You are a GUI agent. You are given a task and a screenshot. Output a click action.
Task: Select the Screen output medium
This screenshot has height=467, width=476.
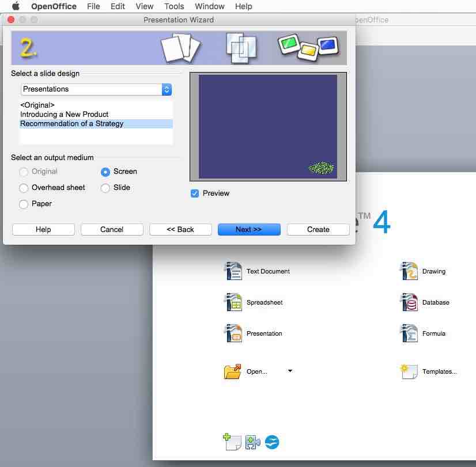(105, 172)
